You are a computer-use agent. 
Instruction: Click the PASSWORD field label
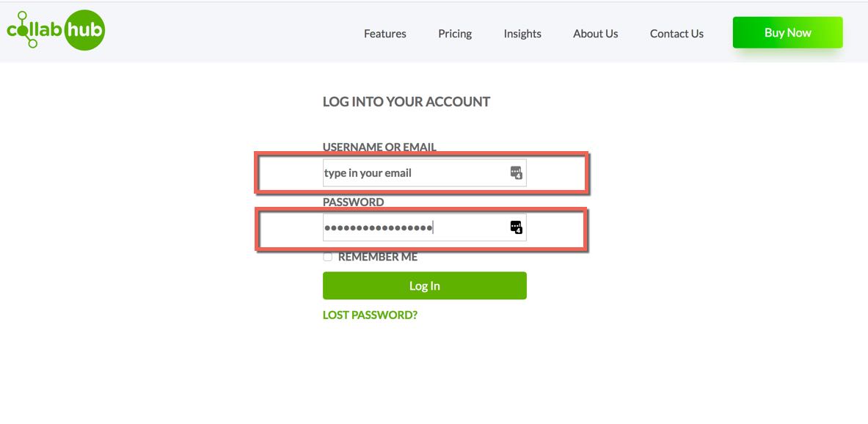click(x=353, y=202)
